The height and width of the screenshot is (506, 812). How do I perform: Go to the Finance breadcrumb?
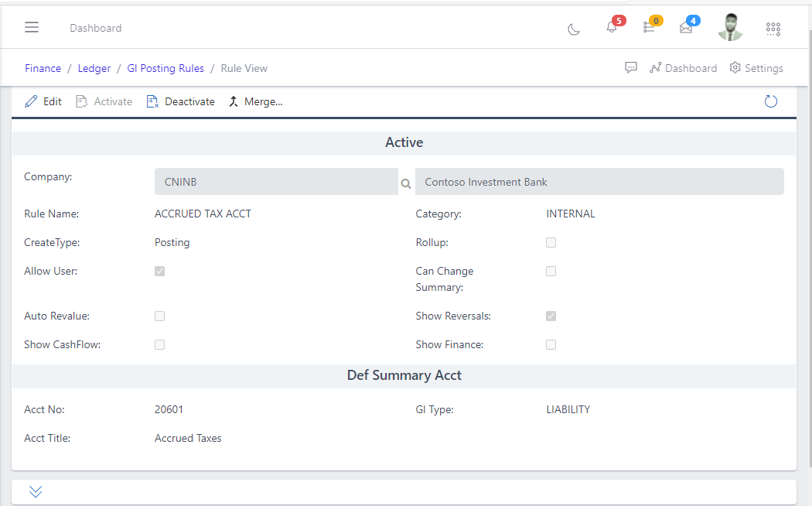point(43,68)
